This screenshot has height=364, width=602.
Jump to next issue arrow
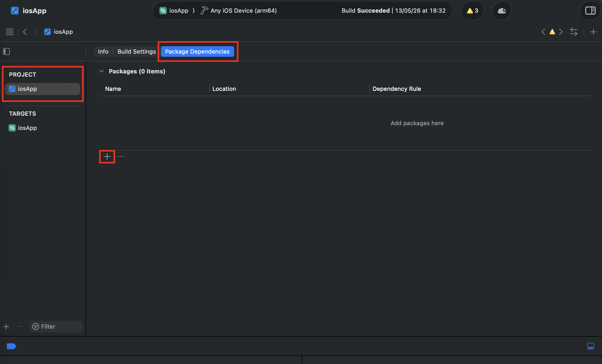[561, 32]
